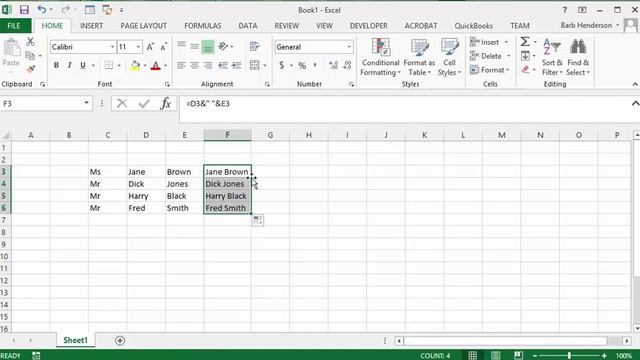Image resolution: width=640 pixels, height=360 pixels.
Task: Decrease decimal places
Action: tap(347, 65)
